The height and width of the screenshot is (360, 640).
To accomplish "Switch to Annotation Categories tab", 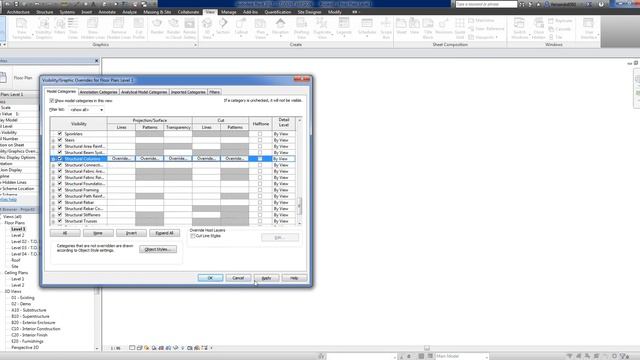I will pos(98,92).
